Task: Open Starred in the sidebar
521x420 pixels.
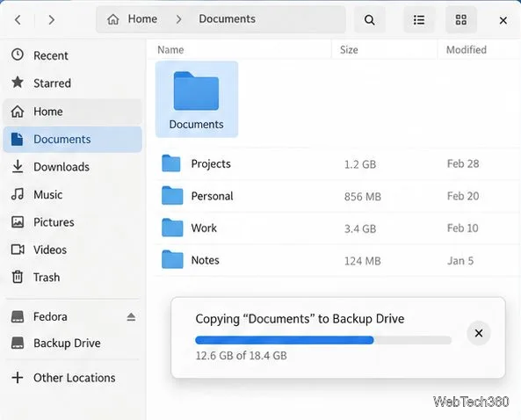Action: 72,83
